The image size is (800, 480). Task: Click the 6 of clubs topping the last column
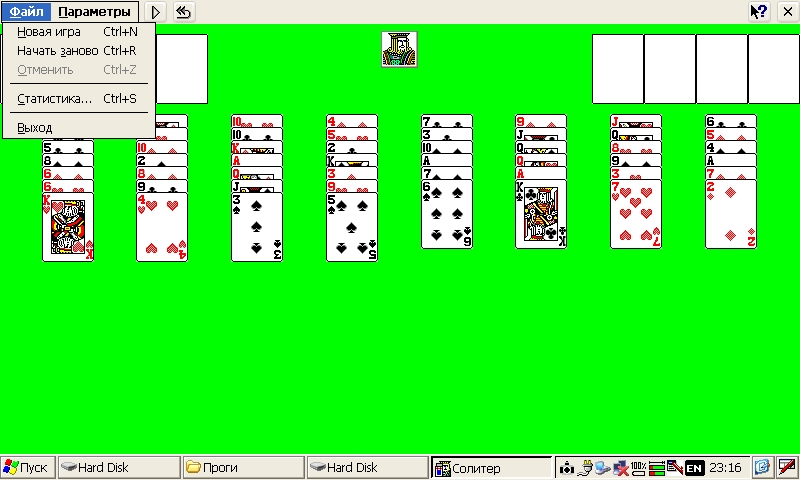tap(731, 121)
